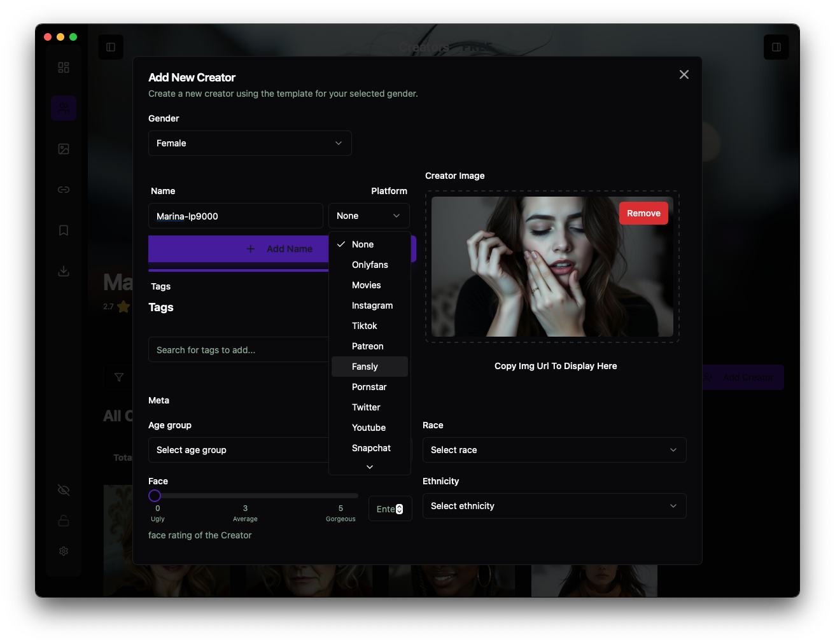
Task: Open the Gender dropdown showing Female
Action: 249,143
